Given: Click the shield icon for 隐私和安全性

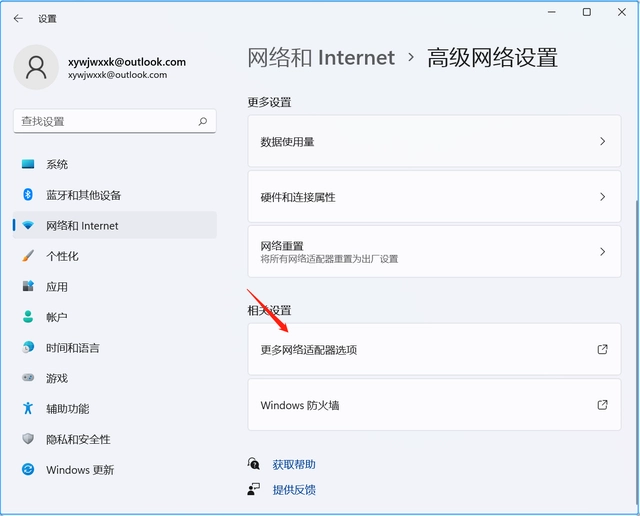Looking at the screenshot, I should tap(28, 439).
